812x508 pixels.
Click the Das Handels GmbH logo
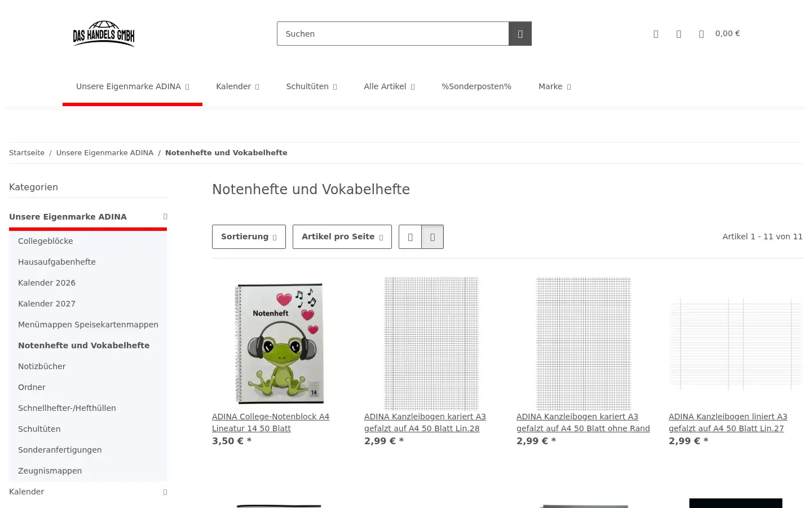pos(104,34)
